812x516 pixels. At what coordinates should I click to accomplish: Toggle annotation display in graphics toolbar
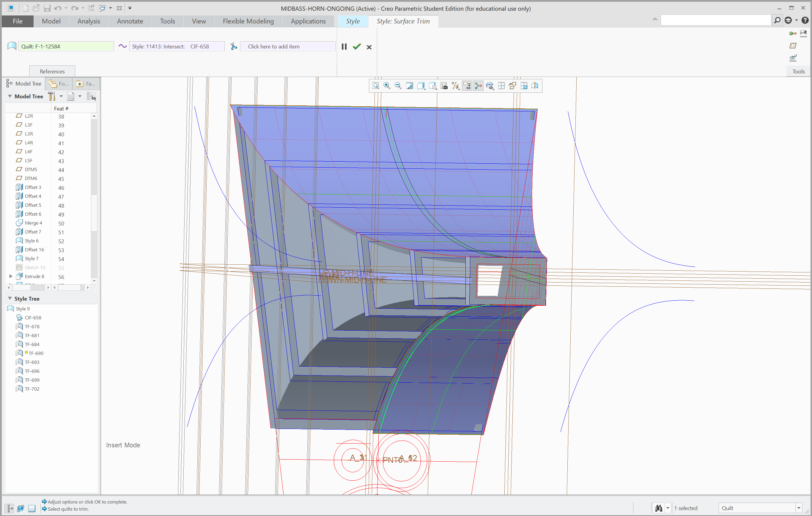[467, 86]
